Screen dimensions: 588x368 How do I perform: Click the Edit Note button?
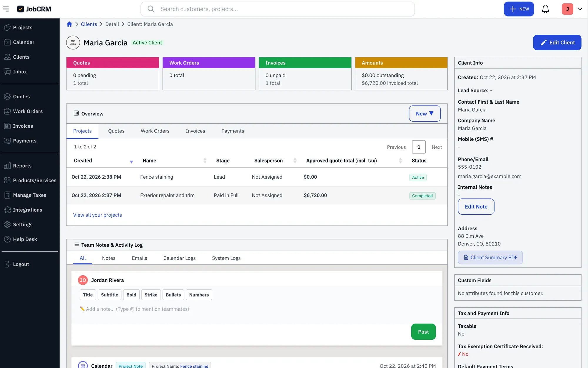(x=476, y=207)
